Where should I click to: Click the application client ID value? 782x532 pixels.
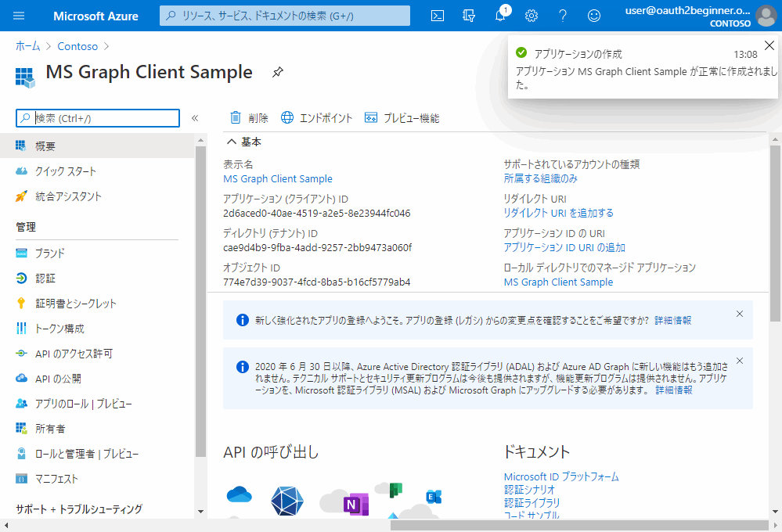point(317,213)
